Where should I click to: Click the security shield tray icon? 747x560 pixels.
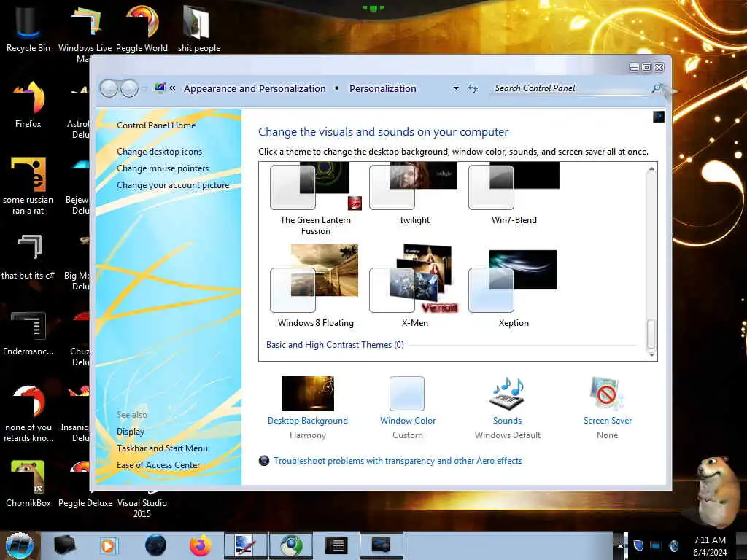pyautogui.click(x=638, y=545)
